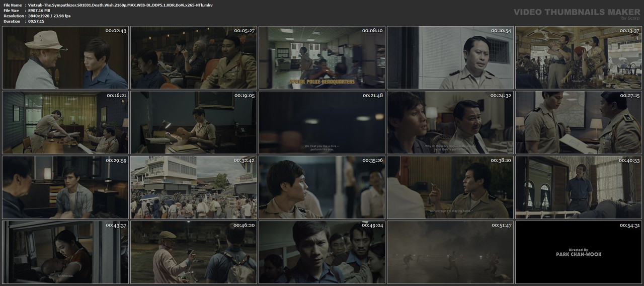Open the thumbnail at timestamp 00:38:10

(450, 187)
